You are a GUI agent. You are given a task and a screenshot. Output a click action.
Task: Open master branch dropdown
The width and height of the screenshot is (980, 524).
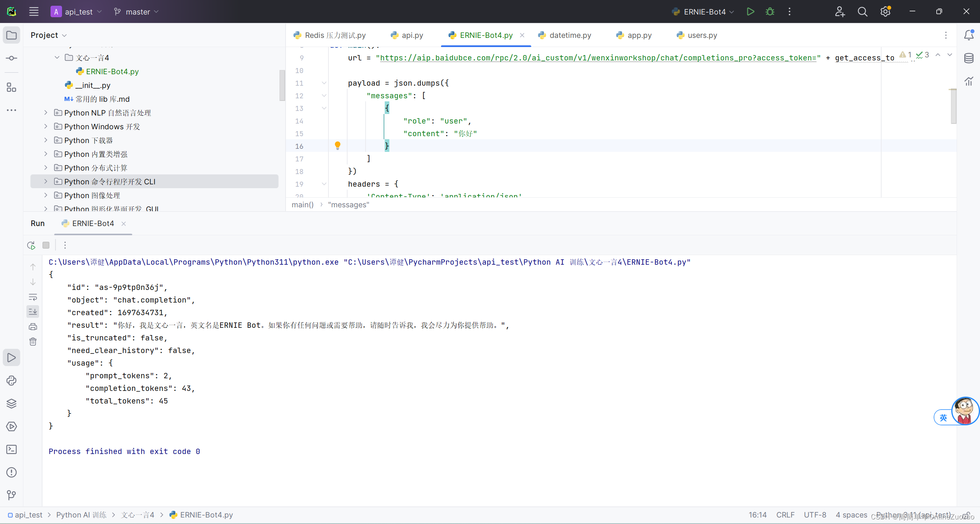click(136, 11)
